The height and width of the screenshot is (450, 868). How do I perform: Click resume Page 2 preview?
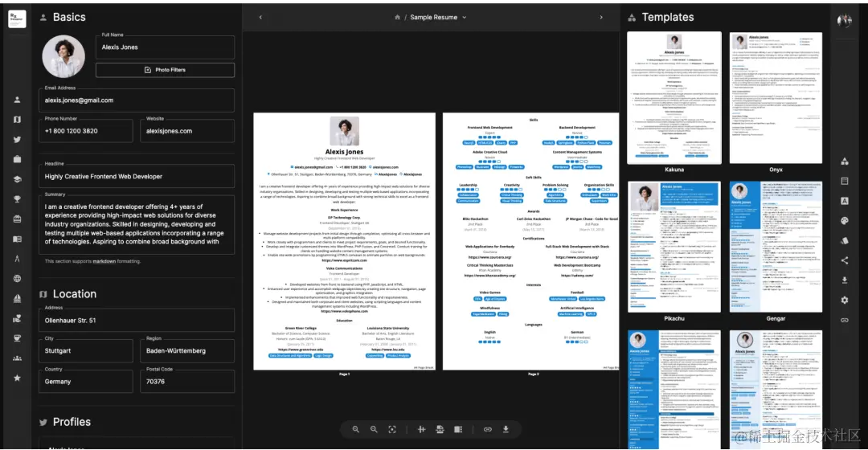(531, 241)
